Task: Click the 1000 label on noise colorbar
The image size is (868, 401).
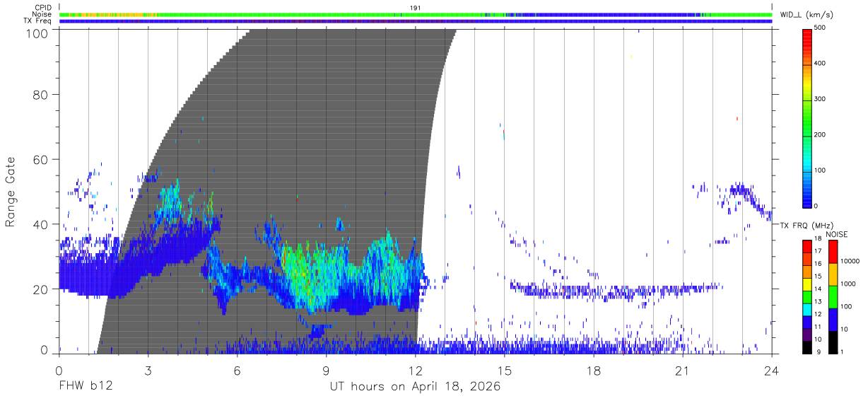Action: click(848, 284)
